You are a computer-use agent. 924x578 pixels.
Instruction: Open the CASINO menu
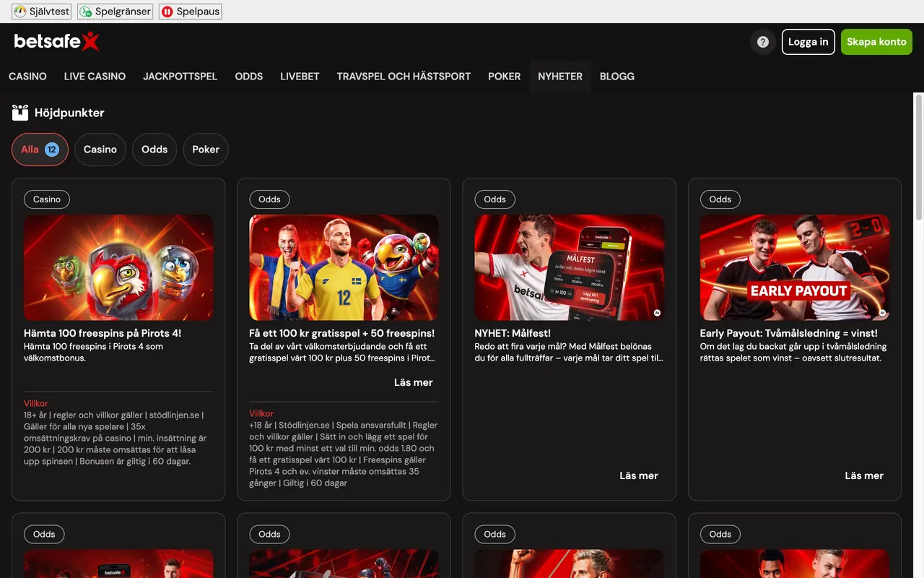27,77
